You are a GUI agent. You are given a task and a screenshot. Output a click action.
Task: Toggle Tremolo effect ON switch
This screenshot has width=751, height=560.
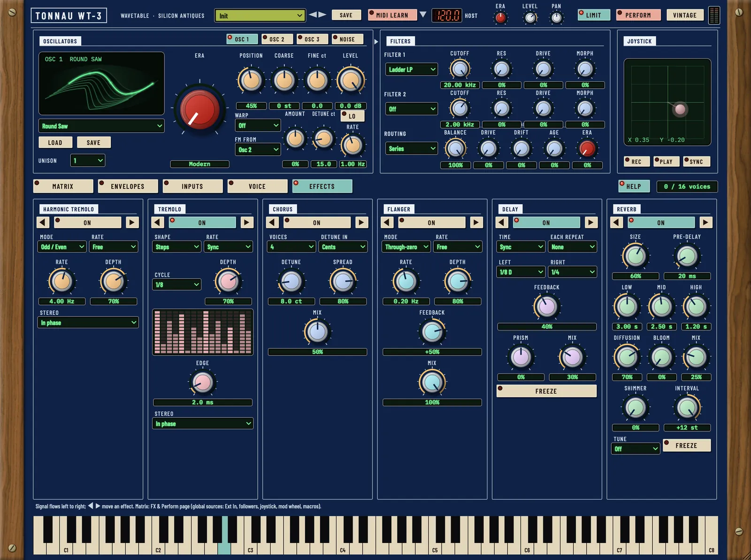[202, 222]
